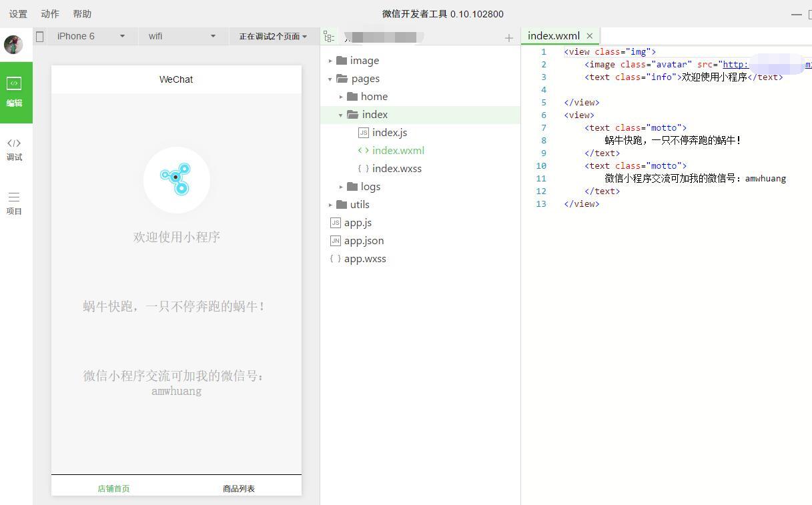Switch to the index.wxml editor tab

tap(554, 36)
